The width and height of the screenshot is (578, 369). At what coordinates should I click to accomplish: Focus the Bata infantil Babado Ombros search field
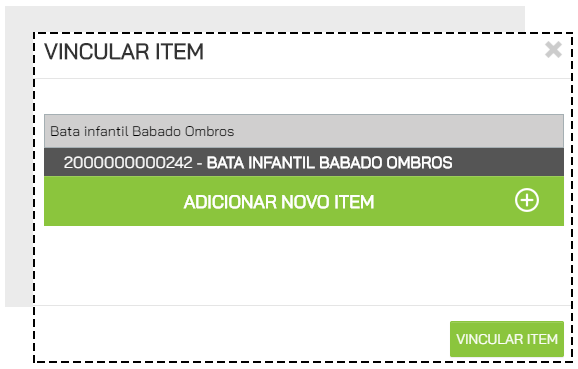click(304, 131)
